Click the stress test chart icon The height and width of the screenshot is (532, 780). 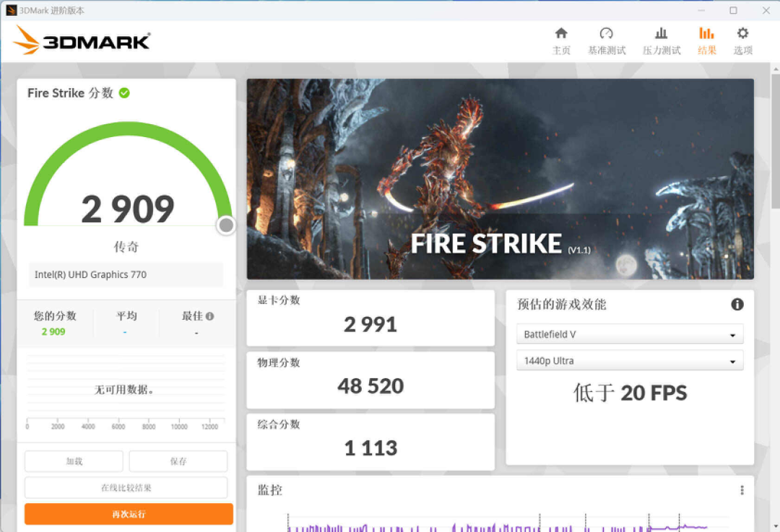[x=661, y=33]
